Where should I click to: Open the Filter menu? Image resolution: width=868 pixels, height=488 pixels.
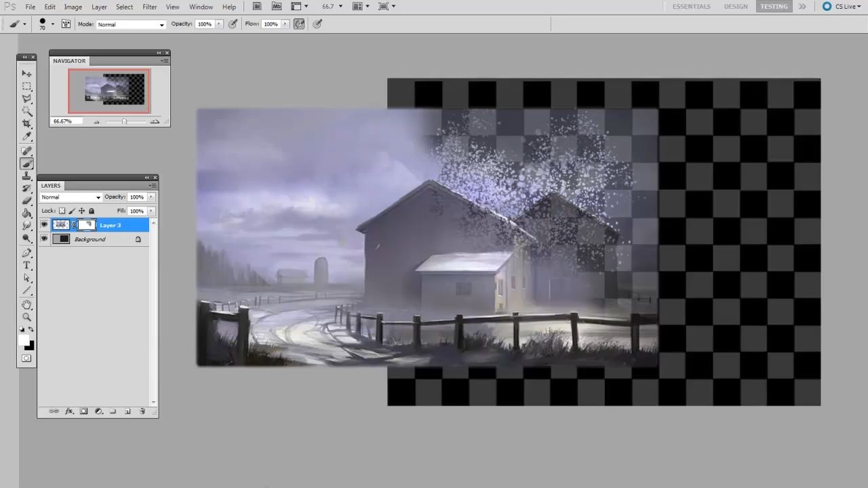tap(150, 7)
